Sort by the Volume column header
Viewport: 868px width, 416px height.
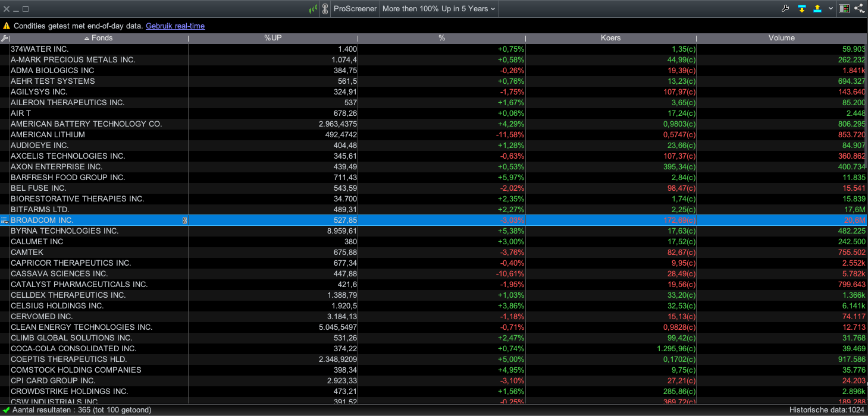[781, 38]
